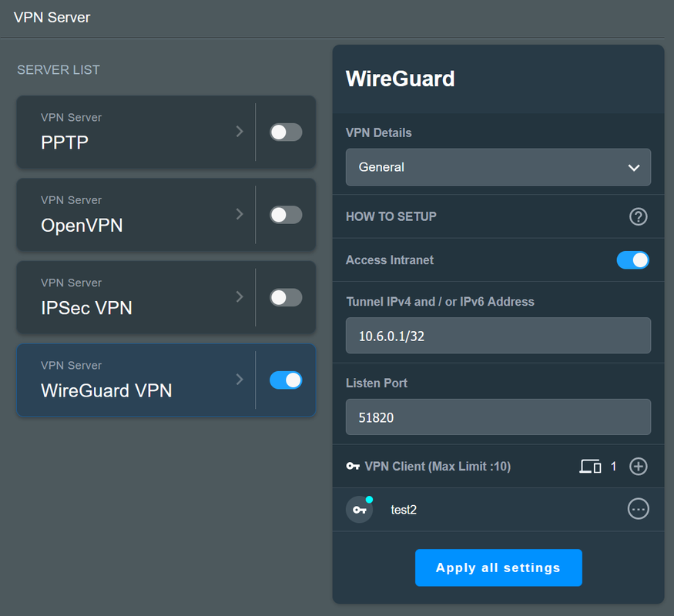This screenshot has height=616, width=674.
Task: Focus the Listen Port field
Action: point(498,417)
